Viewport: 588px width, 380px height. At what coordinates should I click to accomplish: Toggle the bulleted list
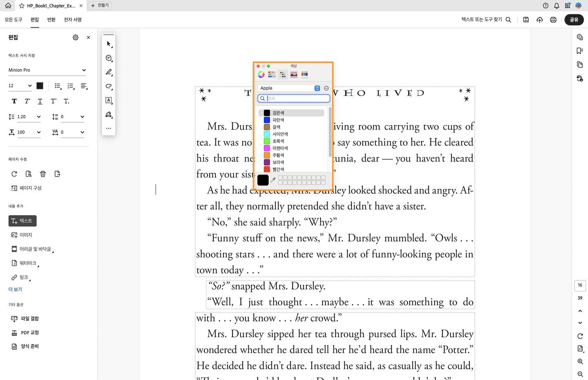pos(58,86)
